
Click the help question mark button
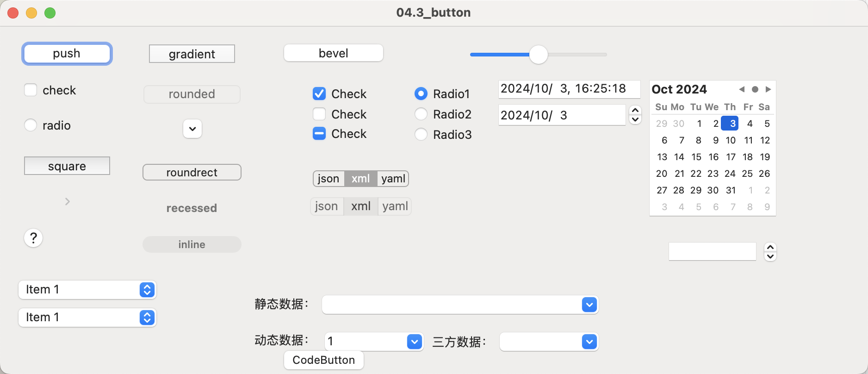pos(33,238)
